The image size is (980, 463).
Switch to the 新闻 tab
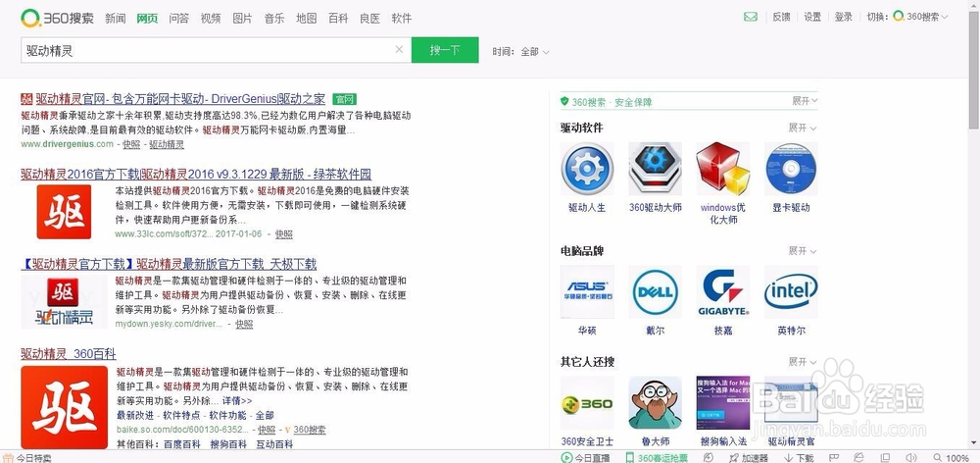click(x=116, y=18)
